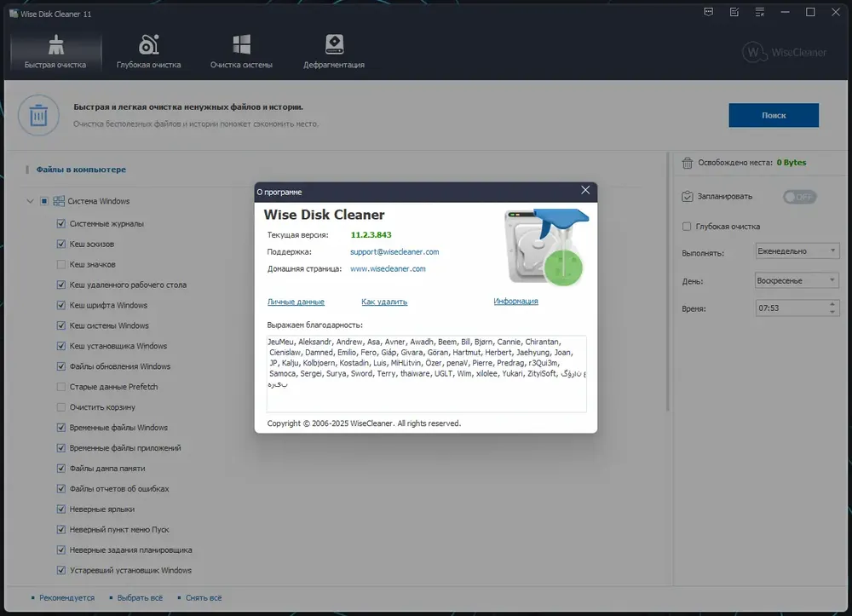Toggle the Запланировать OFF switch
The height and width of the screenshot is (616, 852).
click(x=800, y=197)
